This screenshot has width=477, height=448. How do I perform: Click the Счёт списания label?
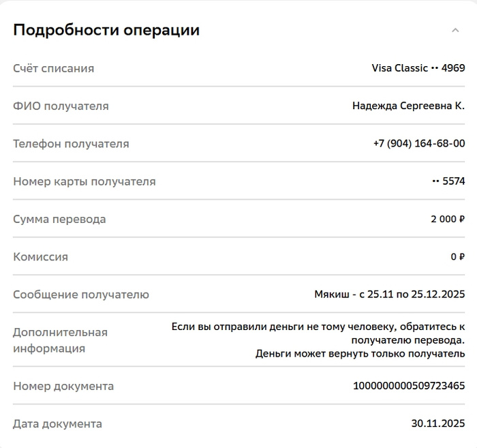[x=54, y=68]
